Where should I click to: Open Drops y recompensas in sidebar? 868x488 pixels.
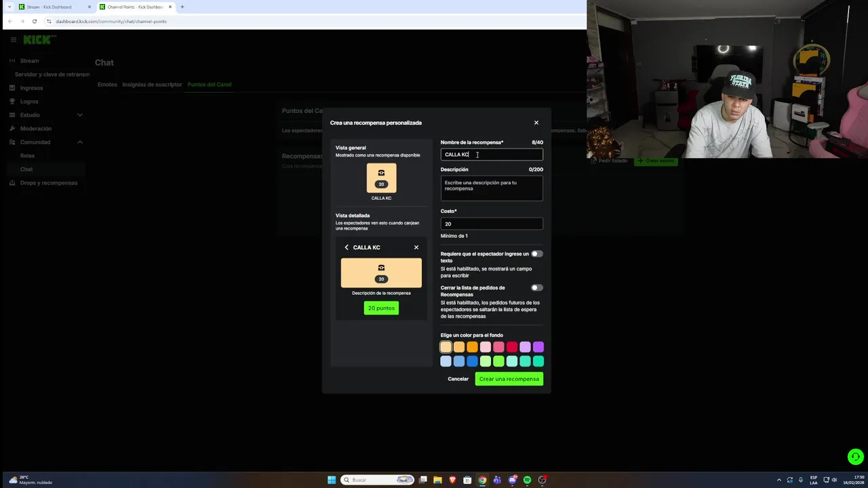pos(48,183)
